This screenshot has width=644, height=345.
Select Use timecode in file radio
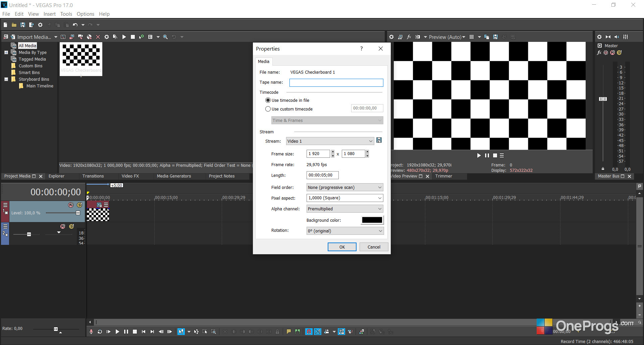coord(268,100)
